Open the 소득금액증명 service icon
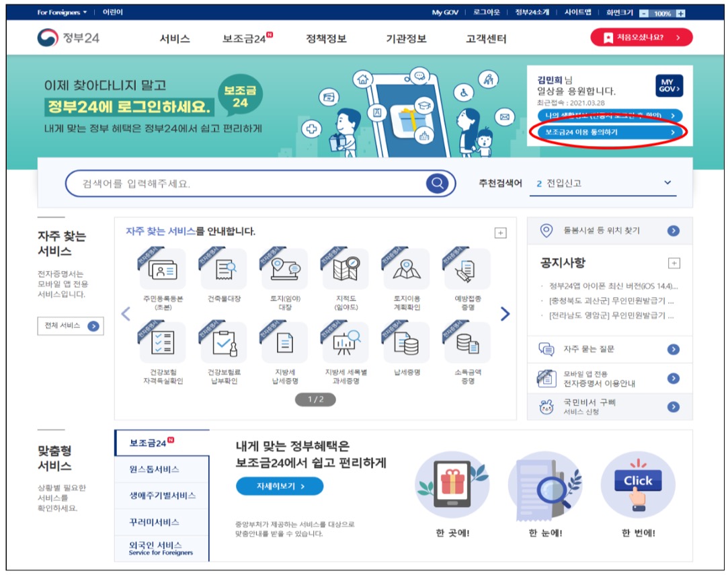This screenshot has height=575, width=728. [x=468, y=342]
